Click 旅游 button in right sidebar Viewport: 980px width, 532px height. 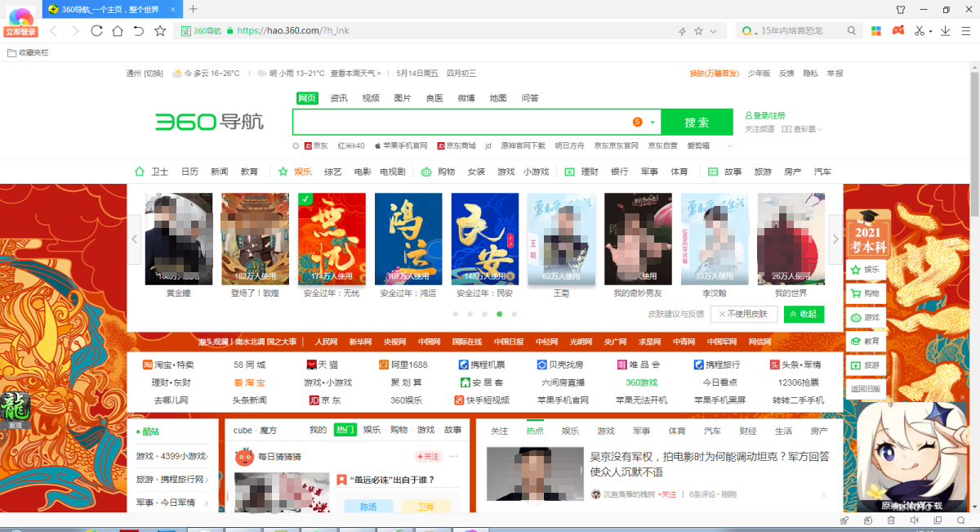pos(866,365)
